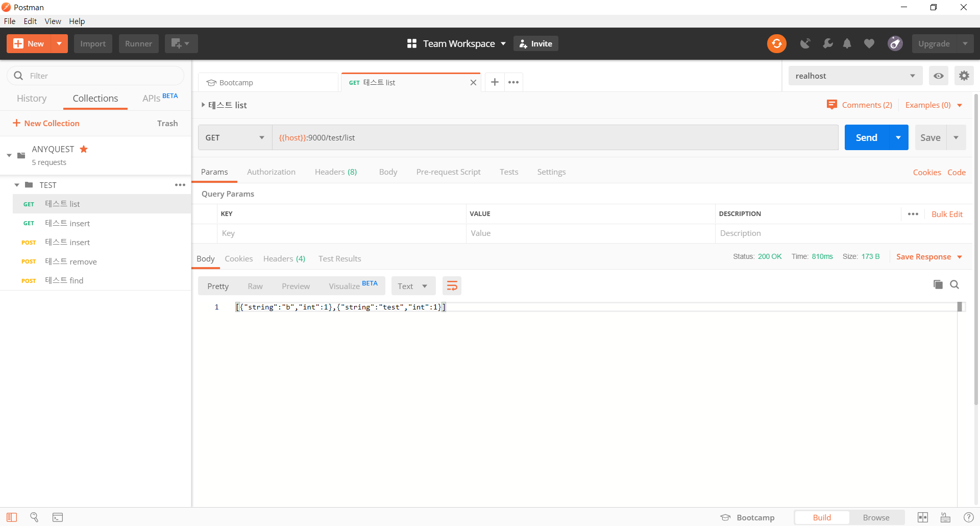Open the Tests tab
This screenshot has height=526, width=980.
click(x=509, y=172)
